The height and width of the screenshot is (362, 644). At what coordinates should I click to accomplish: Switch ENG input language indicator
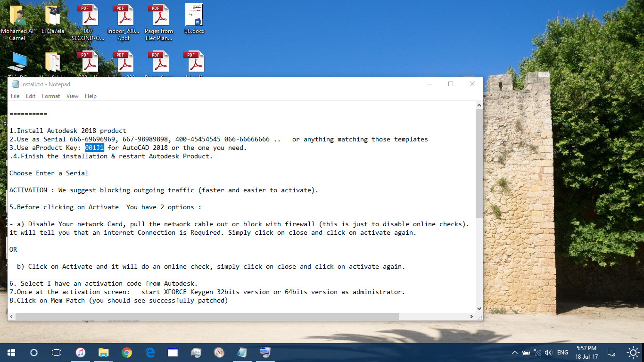(x=562, y=353)
